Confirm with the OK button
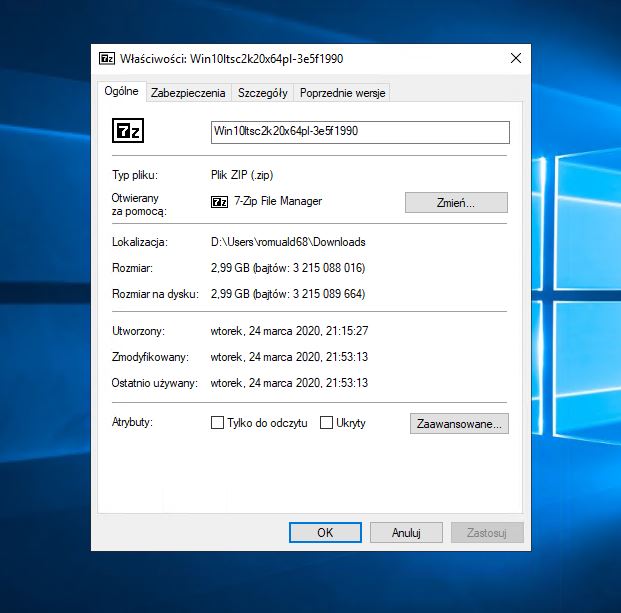 click(325, 533)
